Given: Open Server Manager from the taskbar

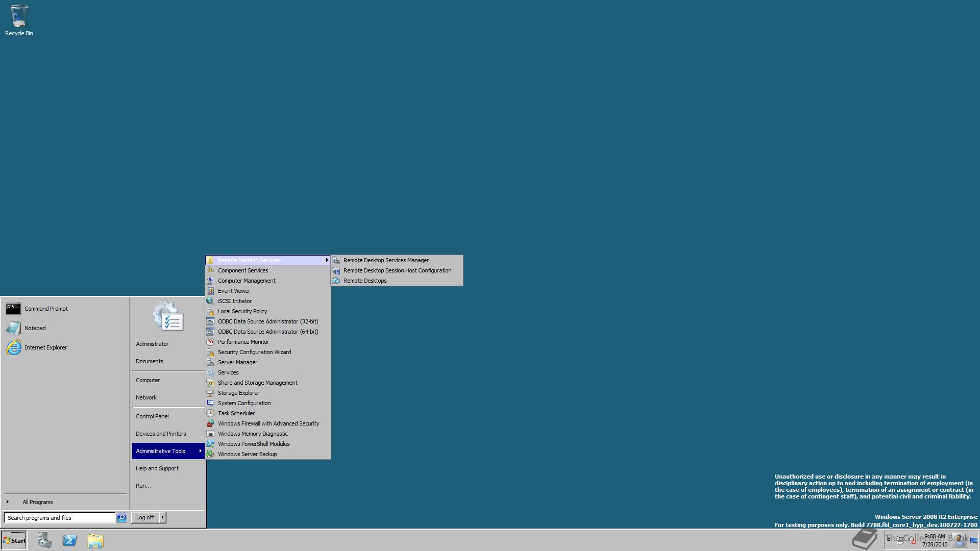Looking at the screenshot, I should click(x=44, y=540).
